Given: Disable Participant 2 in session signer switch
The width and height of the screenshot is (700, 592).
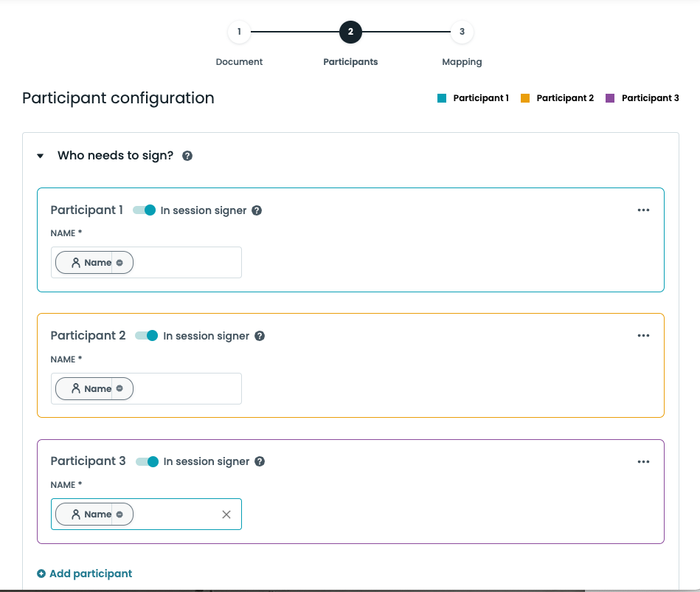Looking at the screenshot, I should click(147, 336).
